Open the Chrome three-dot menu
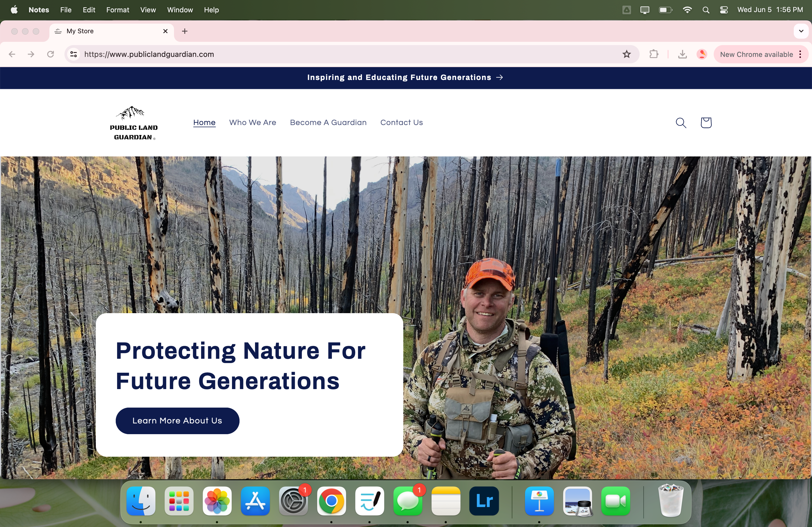This screenshot has height=527, width=812. pos(800,54)
